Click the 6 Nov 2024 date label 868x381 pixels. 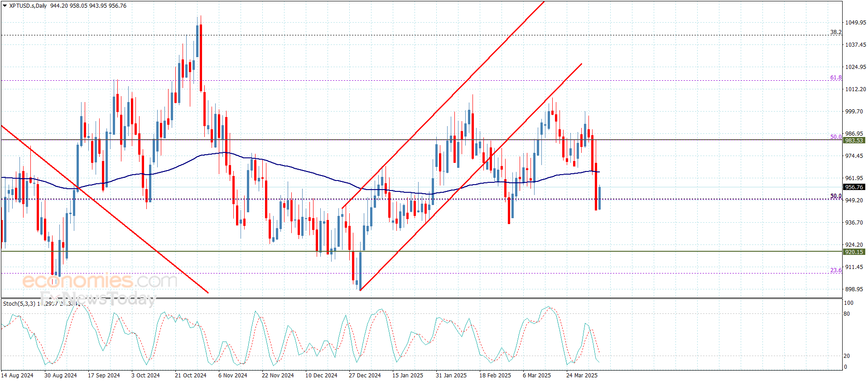point(233,375)
